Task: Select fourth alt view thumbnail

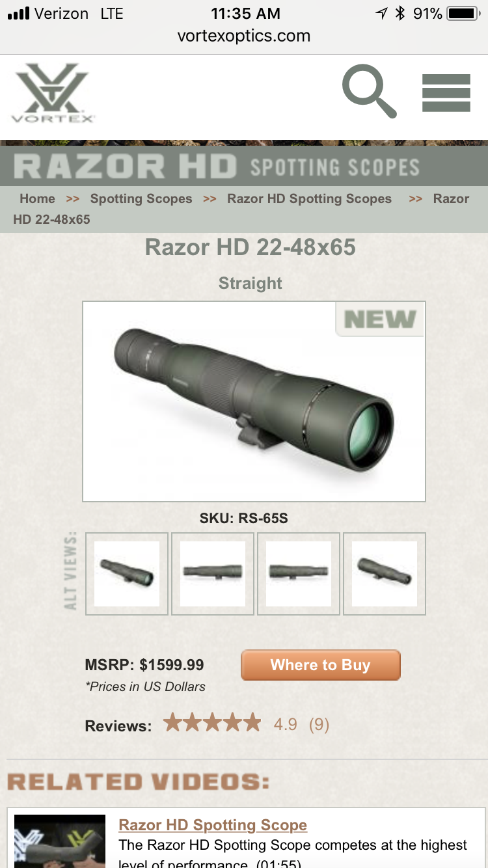Action: coord(385,573)
